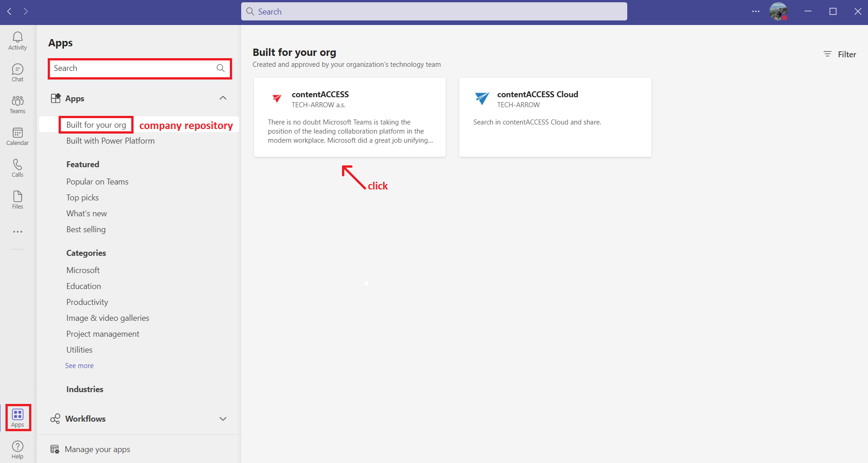Open the contentACCESS app card

pos(350,117)
